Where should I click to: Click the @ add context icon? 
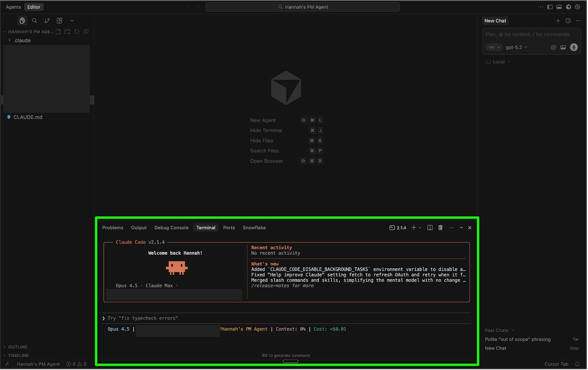(553, 47)
